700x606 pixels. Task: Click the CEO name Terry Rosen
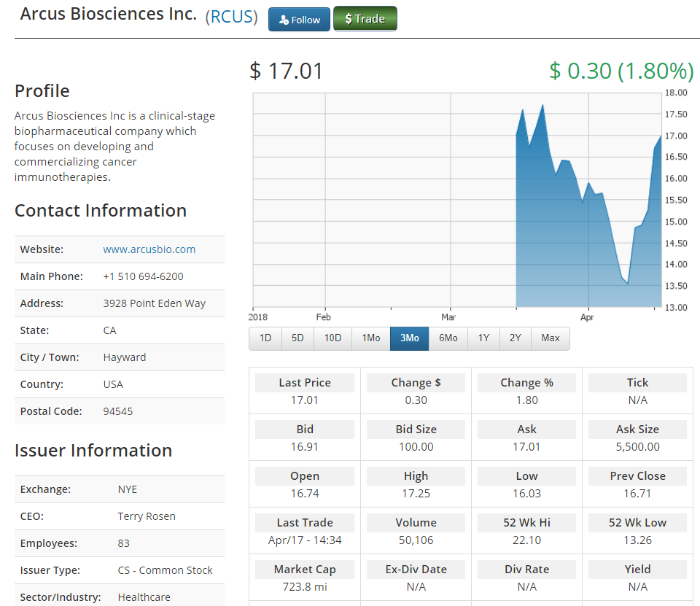[x=147, y=516]
